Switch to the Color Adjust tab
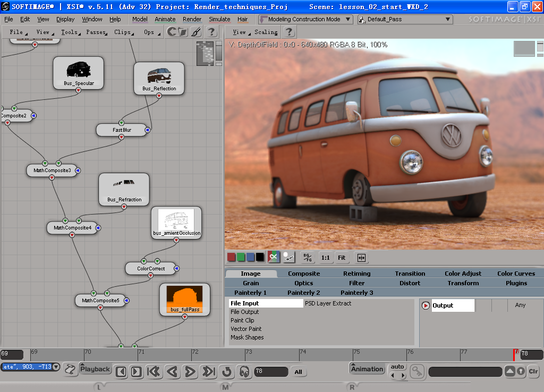Image resolution: width=544 pixels, height=392 pixels. point(463,274)
